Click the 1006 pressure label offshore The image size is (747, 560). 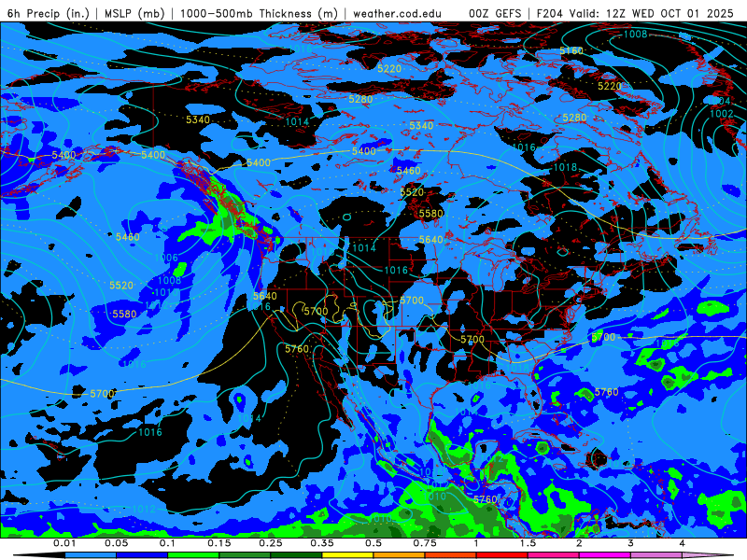166,259
